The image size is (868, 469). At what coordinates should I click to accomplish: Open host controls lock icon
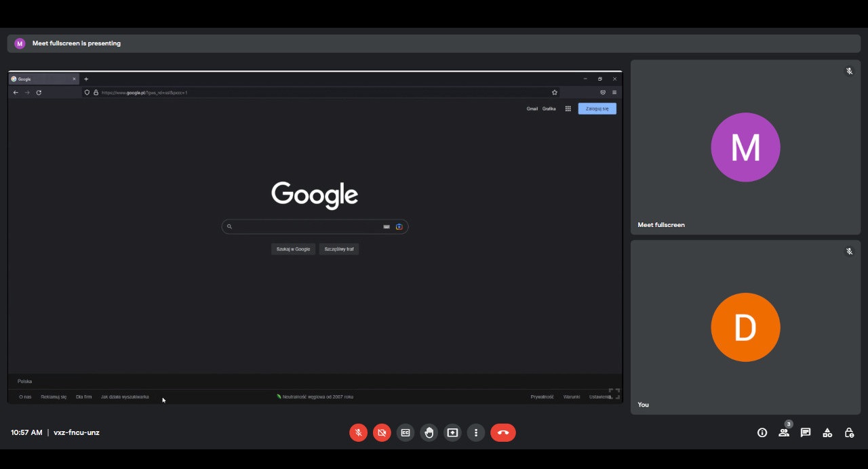coord(849,432)
